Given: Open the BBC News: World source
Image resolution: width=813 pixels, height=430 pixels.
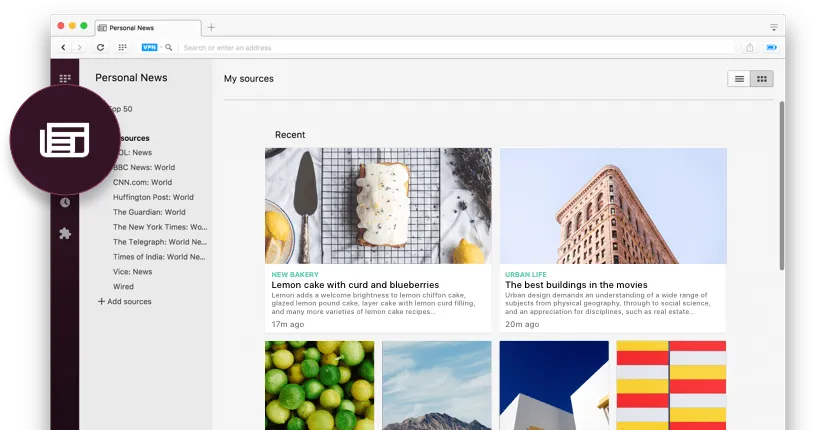Looking at the screenshot, I should tap(144, 168).
